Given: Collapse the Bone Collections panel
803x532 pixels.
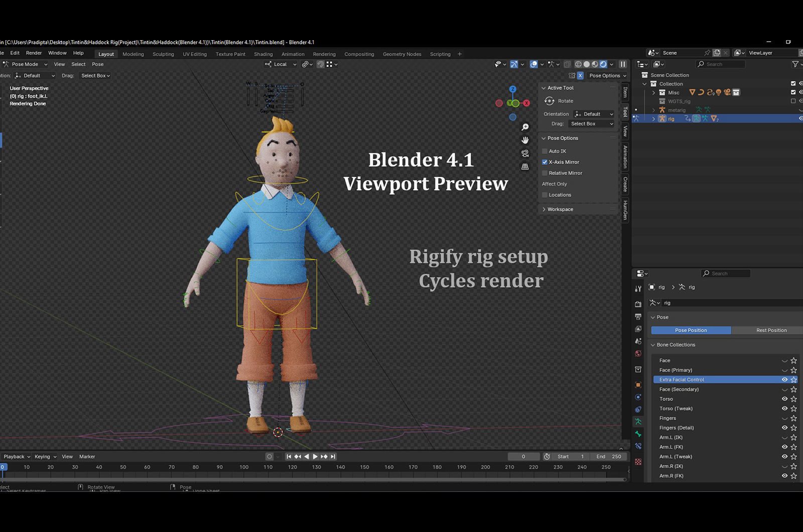Looking at the screenshot, I should [653, 345].
